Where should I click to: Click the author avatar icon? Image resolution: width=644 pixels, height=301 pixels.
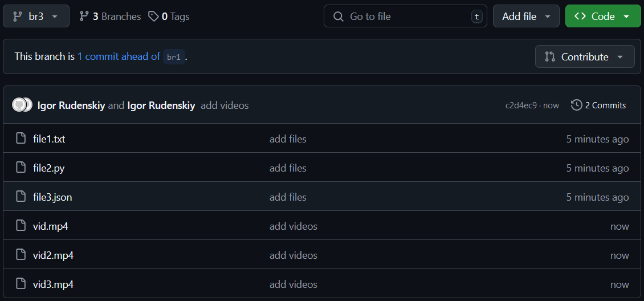(19, 105)
